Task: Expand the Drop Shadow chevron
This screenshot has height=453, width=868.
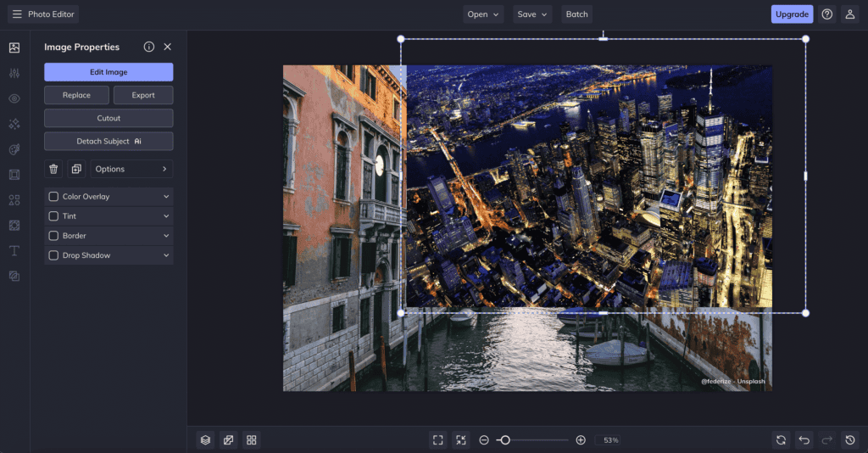Action: (166, 255)
